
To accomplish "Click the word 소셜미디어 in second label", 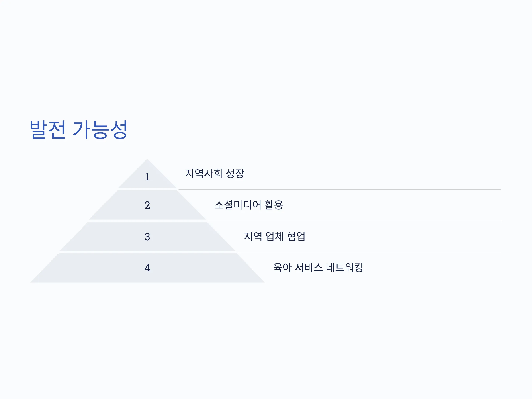I will coord(238,205).
